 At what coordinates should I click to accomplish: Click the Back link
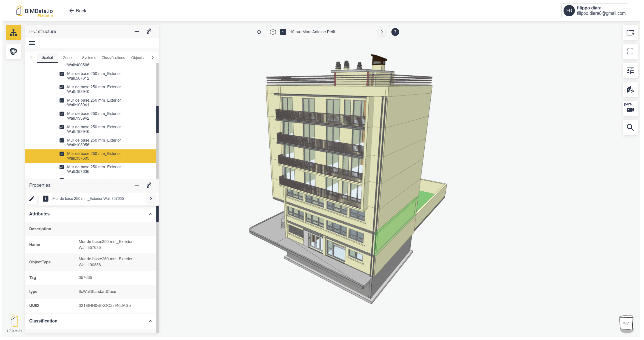click(x=78, y=11)
